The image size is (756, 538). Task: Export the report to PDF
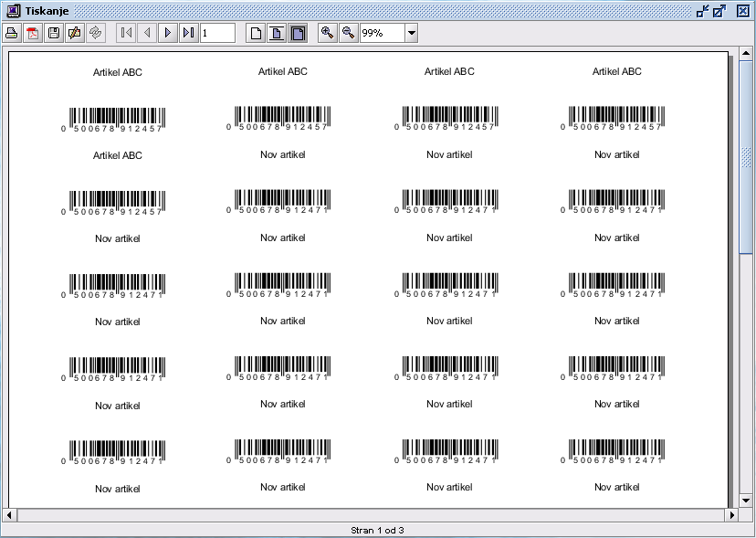33,33
